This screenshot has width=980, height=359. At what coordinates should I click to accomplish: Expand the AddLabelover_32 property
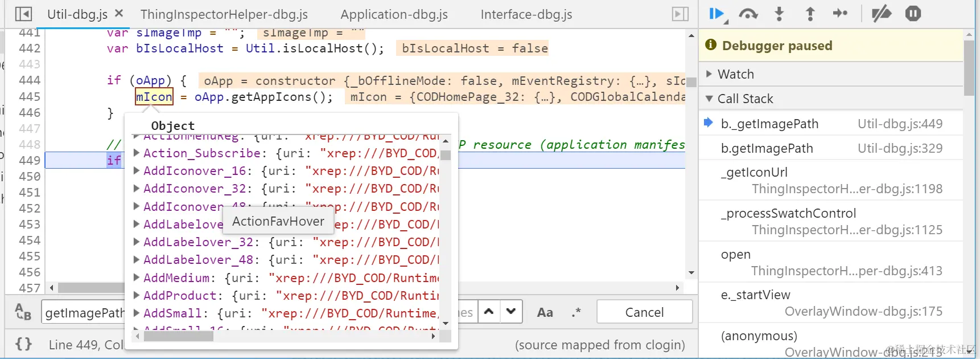137,242
